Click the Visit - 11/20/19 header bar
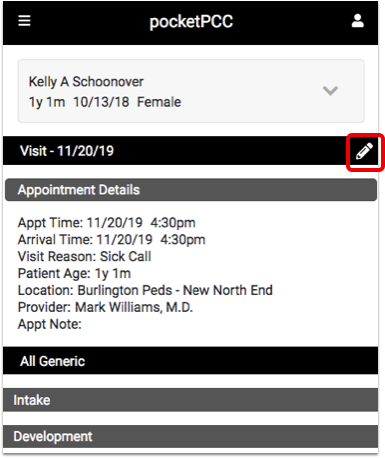The width and height of the screenshot is (385, 458). (190, 151)
